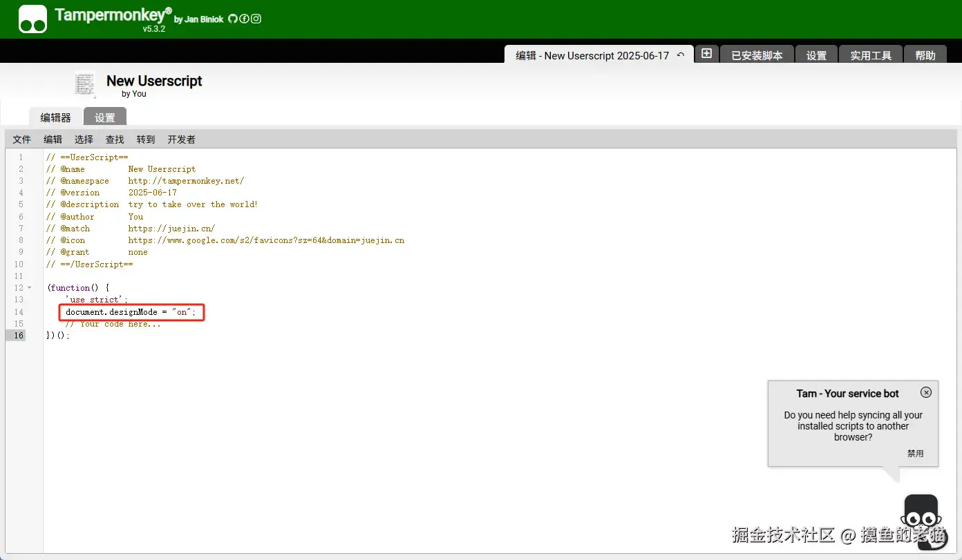The image size is (962, 560).
Task: Click line number 1 in the gutter
Action: point(21,157)
